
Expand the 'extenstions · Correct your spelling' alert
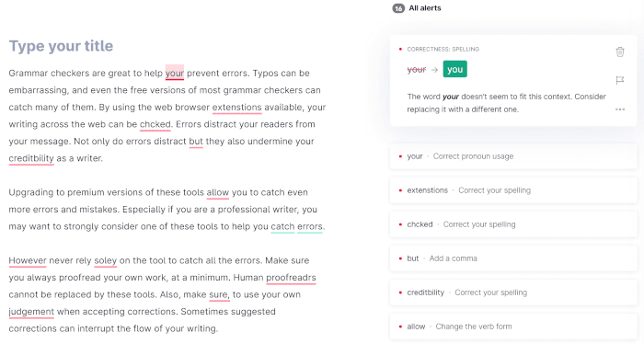(x=513, y=190)
